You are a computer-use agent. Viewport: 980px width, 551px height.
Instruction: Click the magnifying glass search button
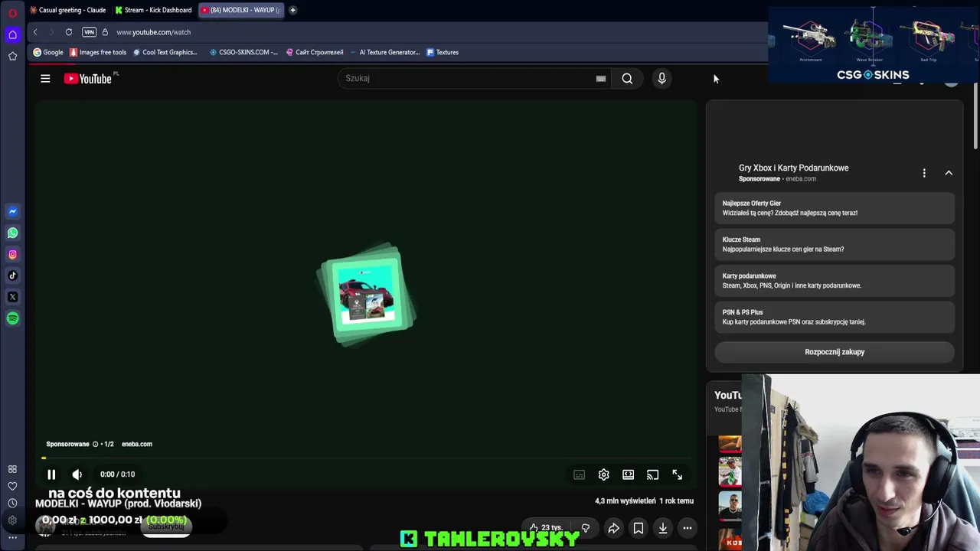pos(627,78)
